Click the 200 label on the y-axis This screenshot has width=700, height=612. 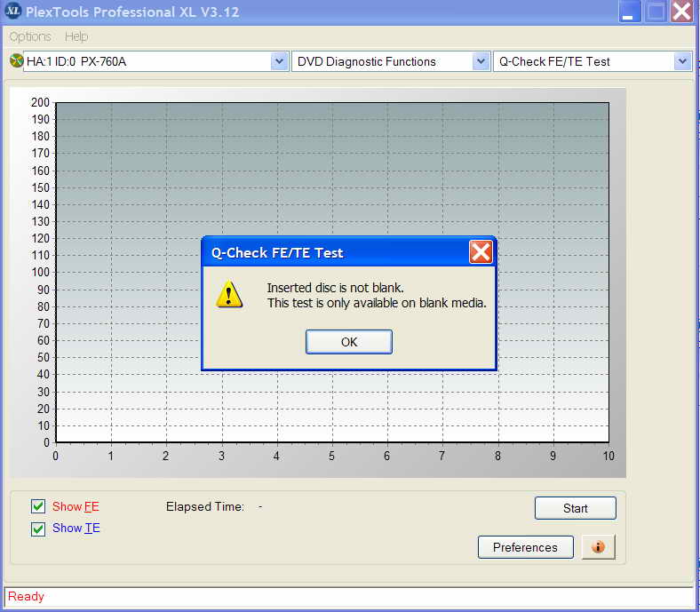click(x=40, y=102)
